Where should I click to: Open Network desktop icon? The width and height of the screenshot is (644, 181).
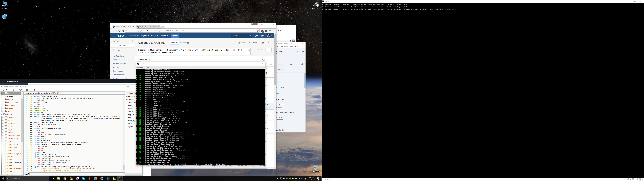pyautogui.click(x=5, y=17)
